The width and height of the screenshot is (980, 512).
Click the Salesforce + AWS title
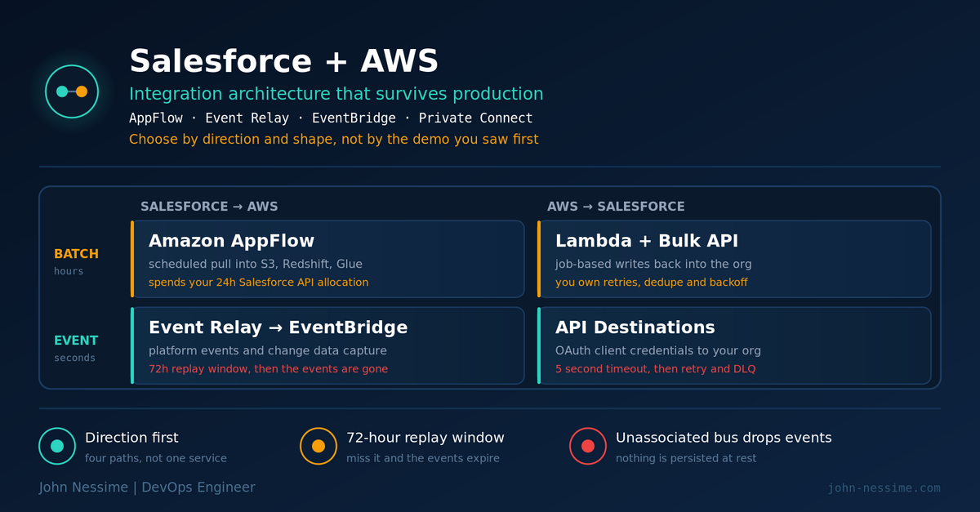[x=283, y=61]
